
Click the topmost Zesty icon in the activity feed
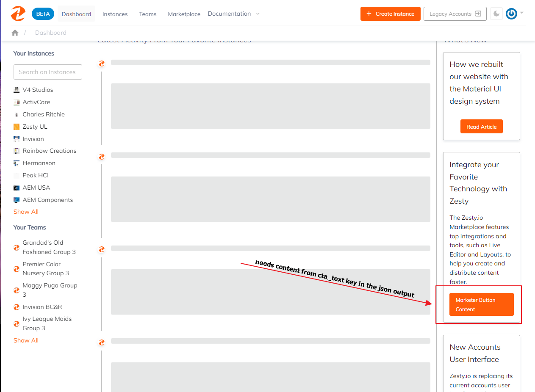(102, 63)
